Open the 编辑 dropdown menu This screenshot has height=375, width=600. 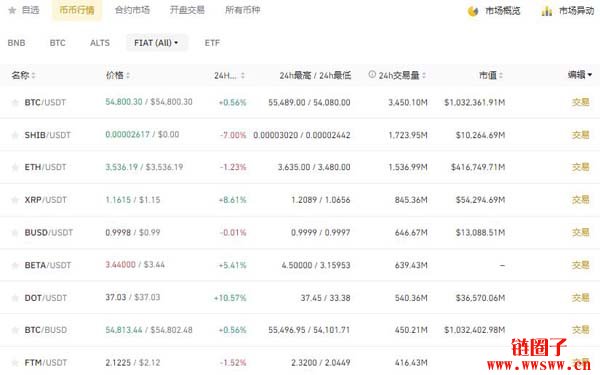(580, 75)
